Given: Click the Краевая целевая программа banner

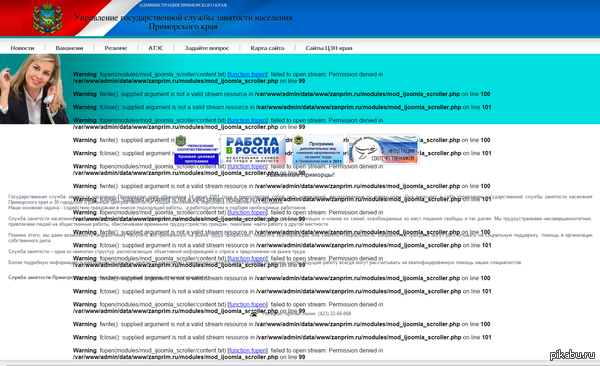Looking at the screenshot, I should point(197,150).
